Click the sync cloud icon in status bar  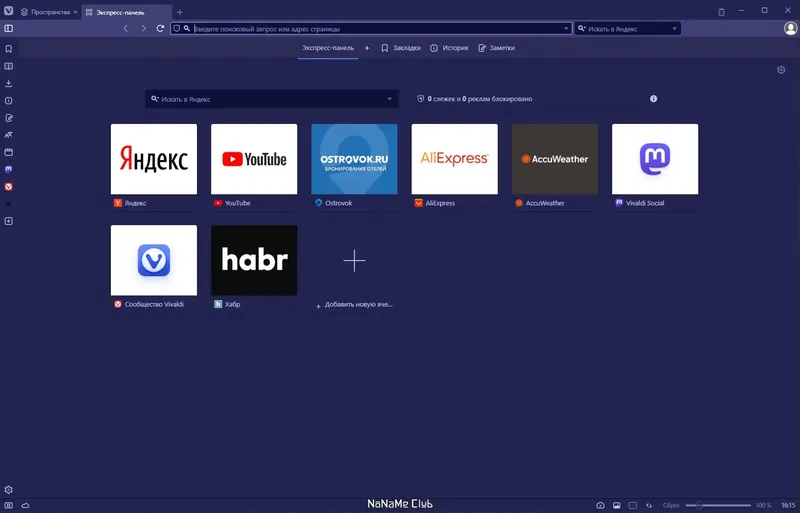(x=26, y=505)
